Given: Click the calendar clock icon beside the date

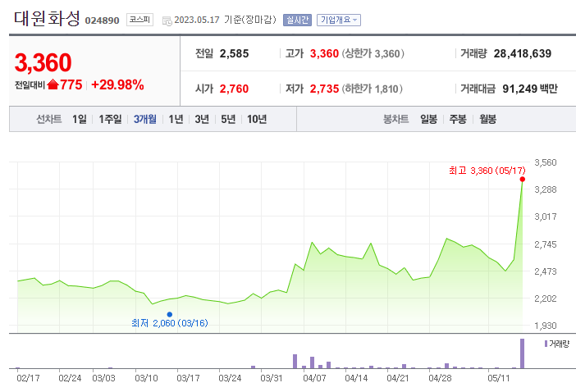Looking at the screenshot, I should pyautogui.click(x=167, y=21).
